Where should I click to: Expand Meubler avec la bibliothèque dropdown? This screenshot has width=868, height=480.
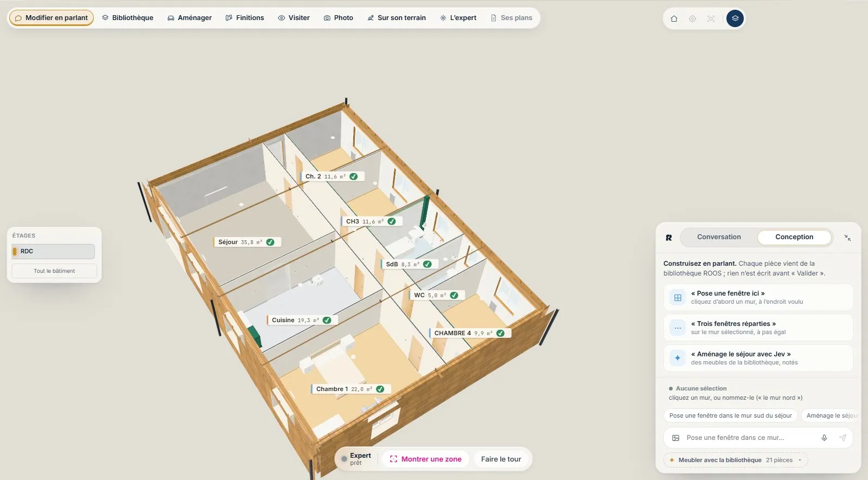tap(736, 460)
